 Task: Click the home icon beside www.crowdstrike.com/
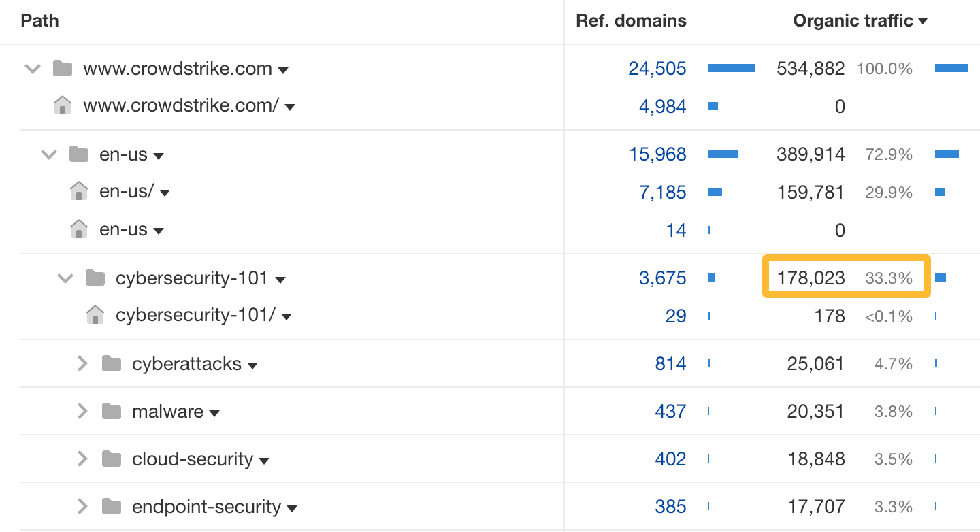tap(63, 105)
